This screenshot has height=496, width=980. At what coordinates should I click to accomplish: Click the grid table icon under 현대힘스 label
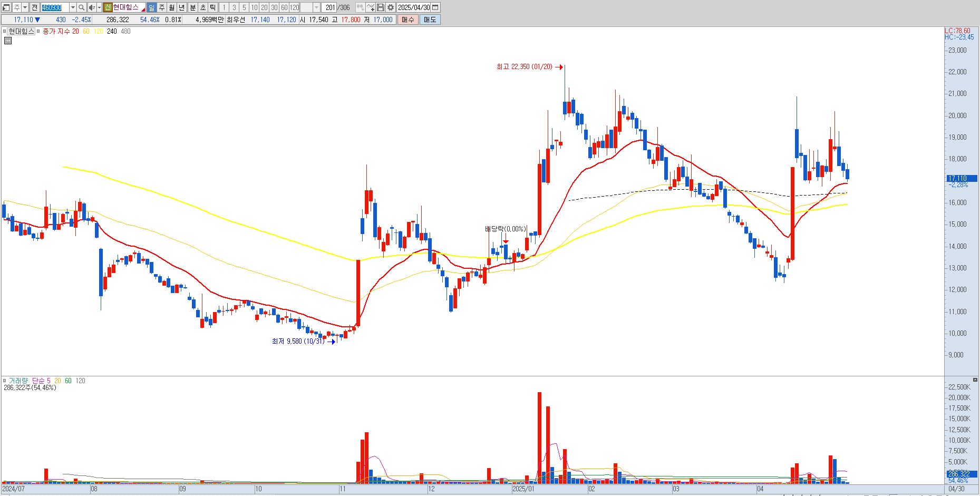pos(8,41)
